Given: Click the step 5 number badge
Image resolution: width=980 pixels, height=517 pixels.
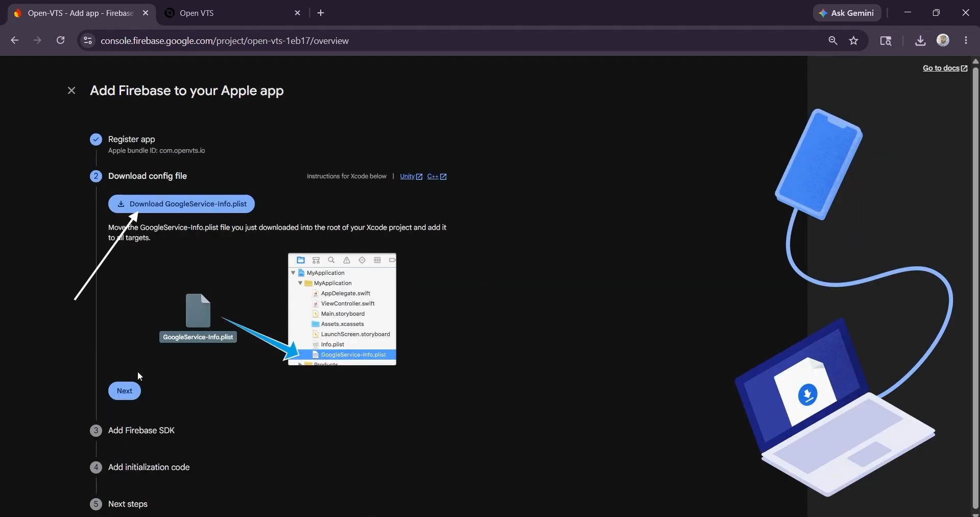Looking at the screenshot, I should tap(96, 504).
